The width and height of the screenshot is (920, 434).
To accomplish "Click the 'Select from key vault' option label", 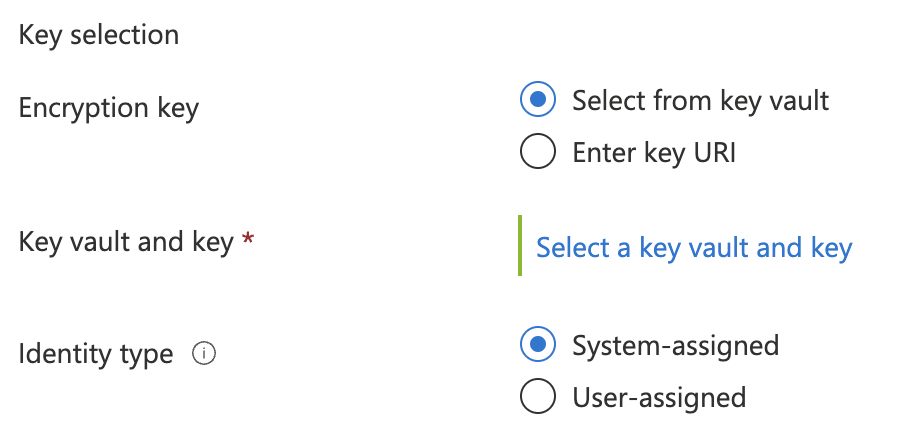I will (701, 100).
